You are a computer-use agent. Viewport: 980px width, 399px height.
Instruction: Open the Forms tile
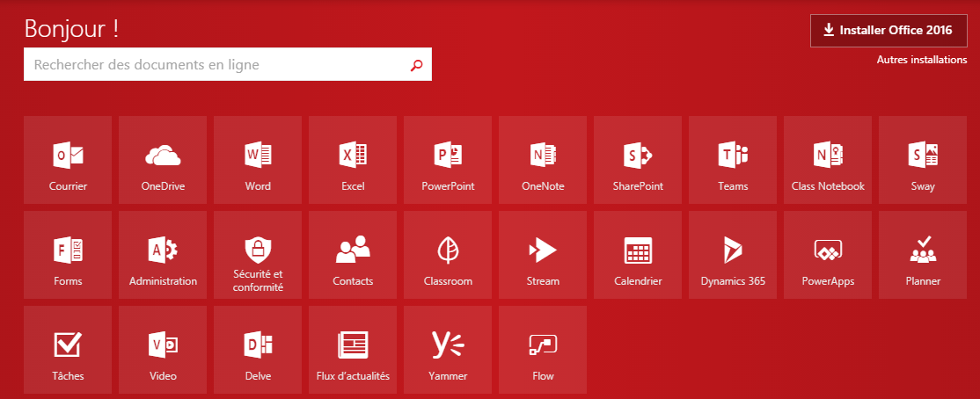pos(68,255)
